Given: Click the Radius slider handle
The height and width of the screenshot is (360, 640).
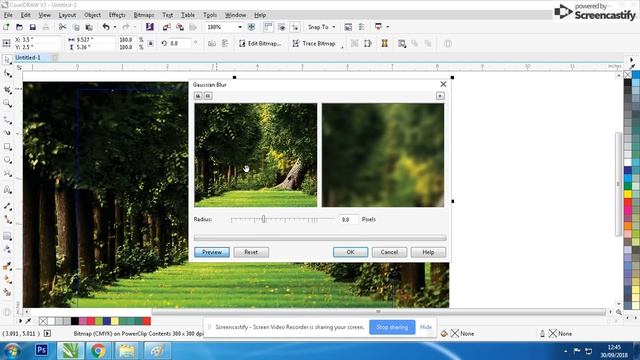Looking at the screenshot, I should point(264,219).
